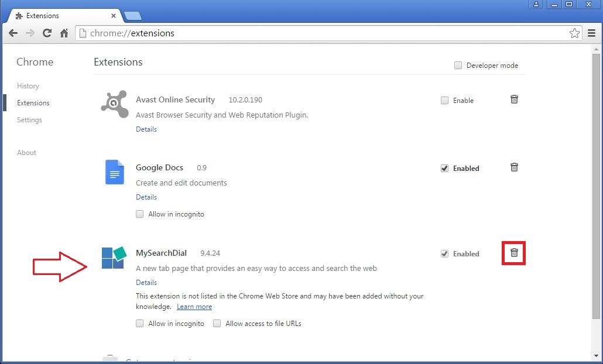603x364 pixels.
Task: Click the 'Create and edit documents' description
Action: (x=181, y=183)
